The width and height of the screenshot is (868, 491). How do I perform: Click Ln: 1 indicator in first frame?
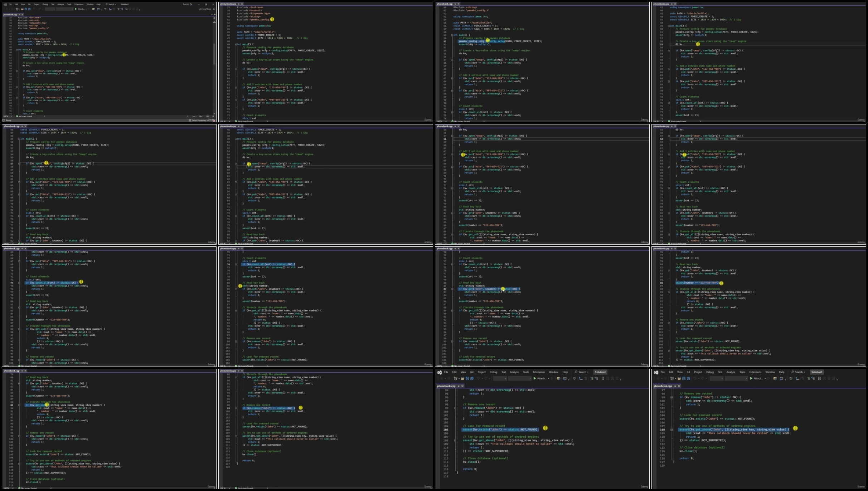pyautogui.click(x=194, y=116)
